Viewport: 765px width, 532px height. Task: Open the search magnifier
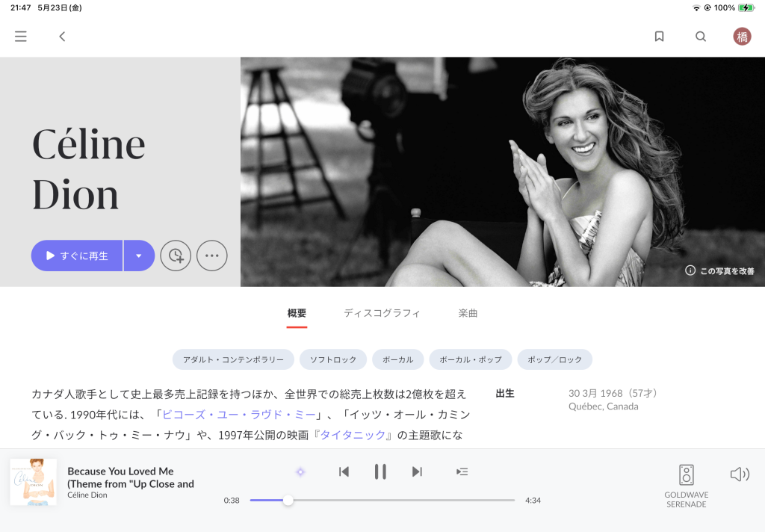[701, 37]
